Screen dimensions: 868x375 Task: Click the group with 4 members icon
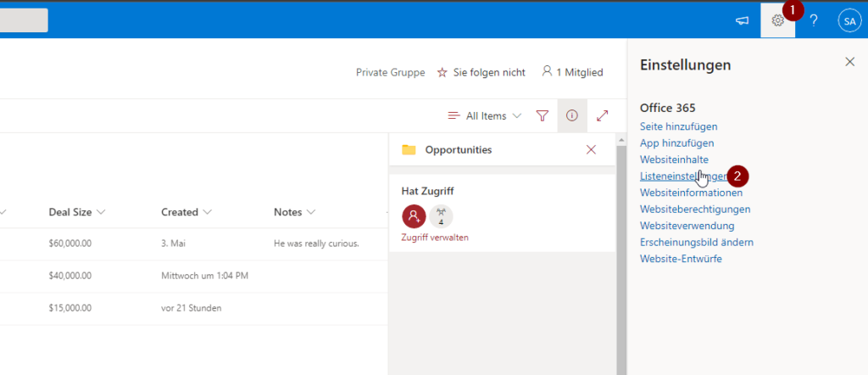point(441,216)
